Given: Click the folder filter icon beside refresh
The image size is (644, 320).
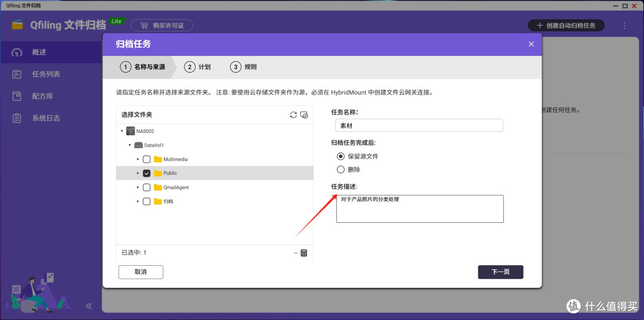Looking at the screenshot, I should coord(304,115).
